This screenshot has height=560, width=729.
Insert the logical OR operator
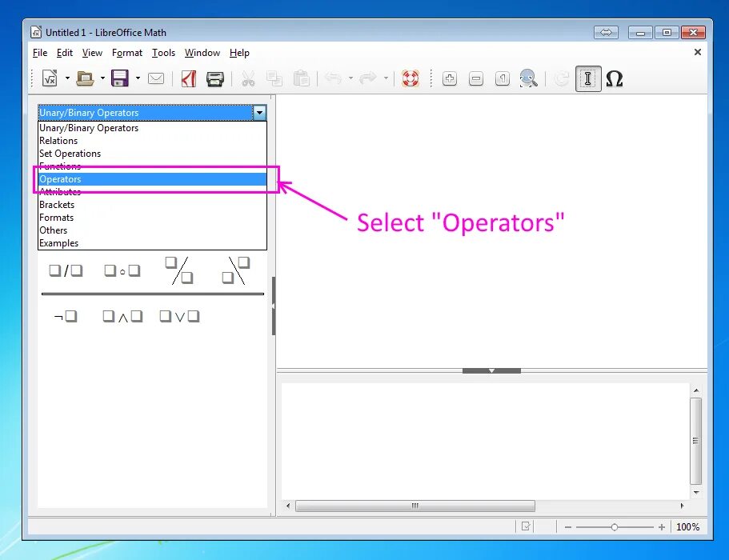pos(179,317)
